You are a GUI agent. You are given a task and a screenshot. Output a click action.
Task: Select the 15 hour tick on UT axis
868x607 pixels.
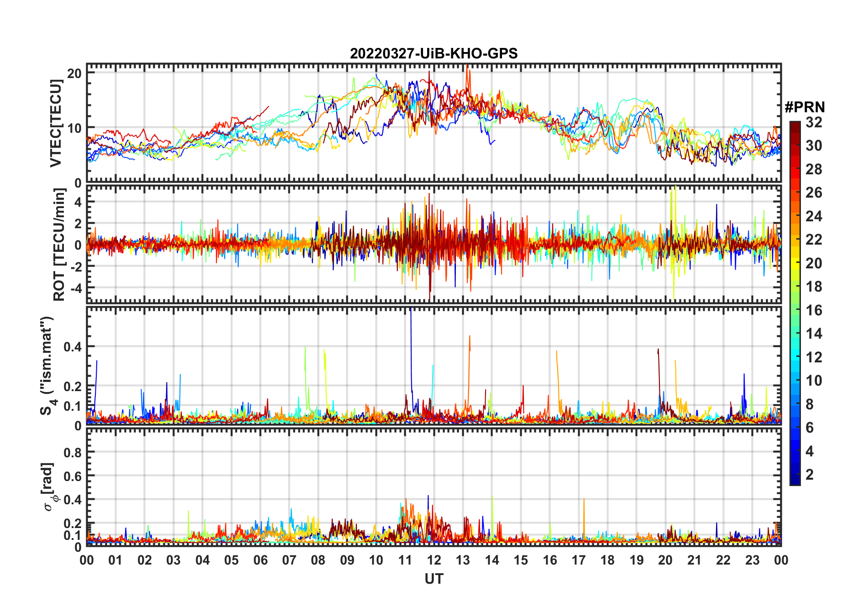click(521, 560)
